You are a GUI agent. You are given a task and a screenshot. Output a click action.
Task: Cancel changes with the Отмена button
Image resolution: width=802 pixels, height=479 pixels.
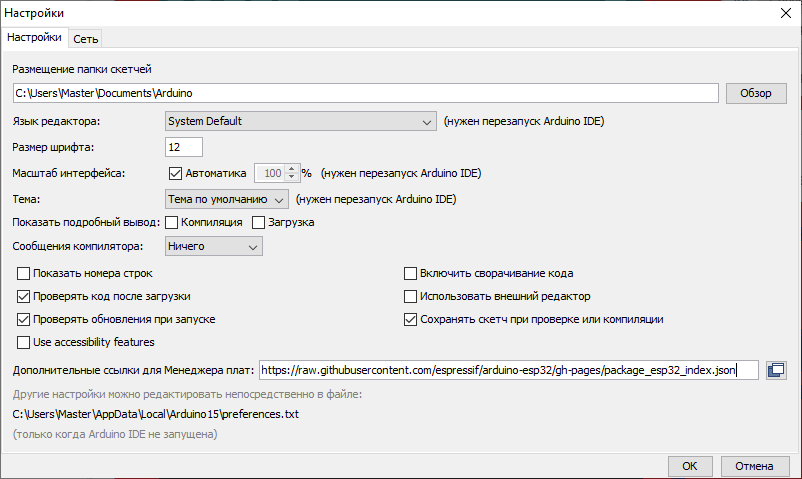pos(754,466)
